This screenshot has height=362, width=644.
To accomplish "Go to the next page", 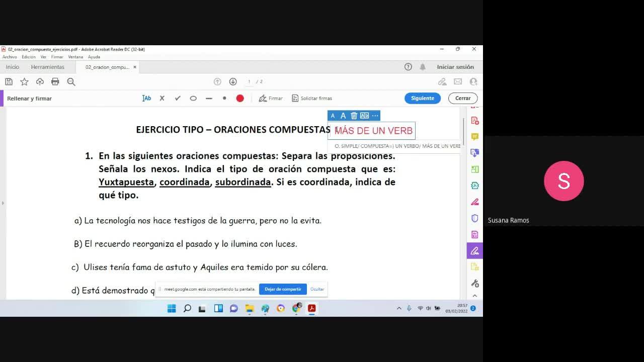I will click(x=233, y=81).
